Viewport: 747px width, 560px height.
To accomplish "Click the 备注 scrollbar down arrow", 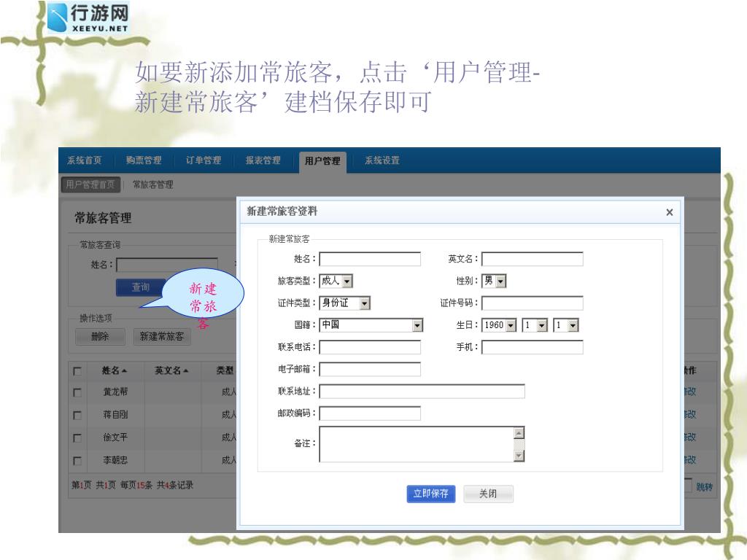I will pyautogui.click(x=519, y=456).
